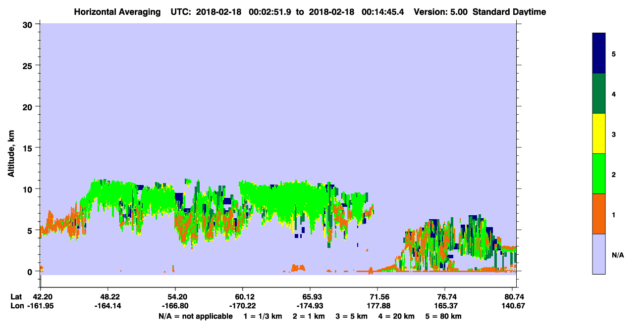644x330 pixels.
Task: Click the 'N/A = not applicable' legend note
Action: 195,316
